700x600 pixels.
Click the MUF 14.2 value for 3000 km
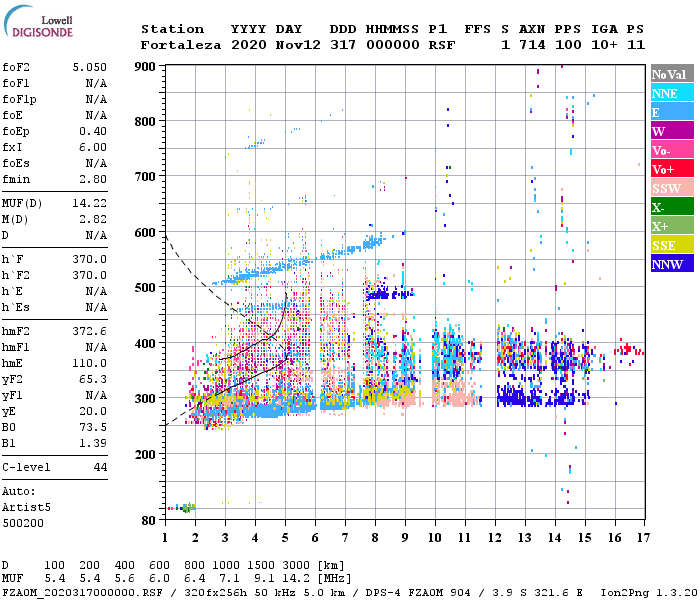tap(296, 579)
